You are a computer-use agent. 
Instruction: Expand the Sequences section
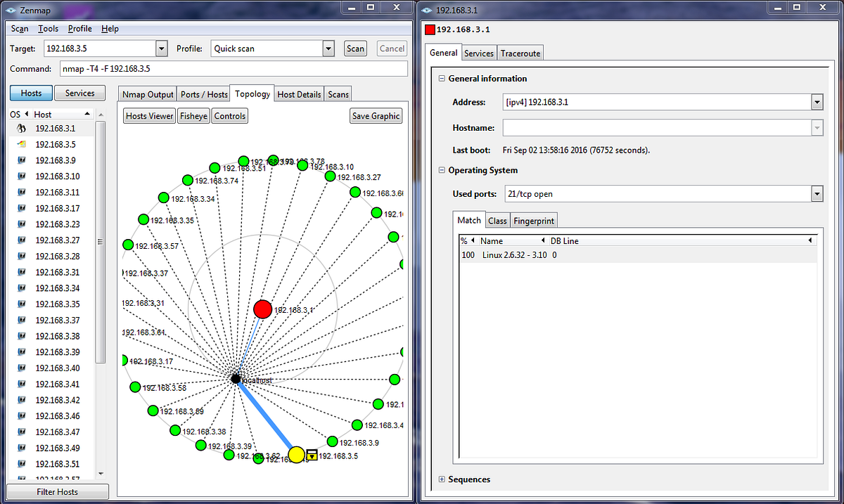click(442, 479)
